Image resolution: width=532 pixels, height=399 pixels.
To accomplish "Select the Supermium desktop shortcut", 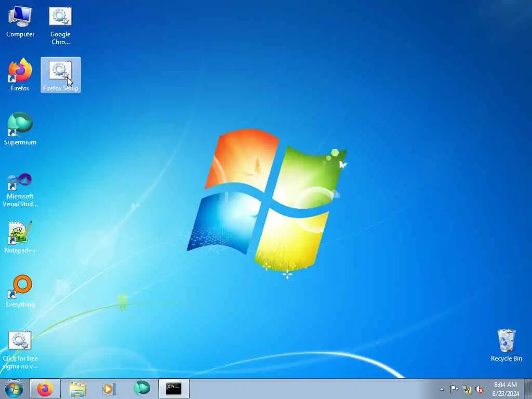I will [x=20, y=129].
